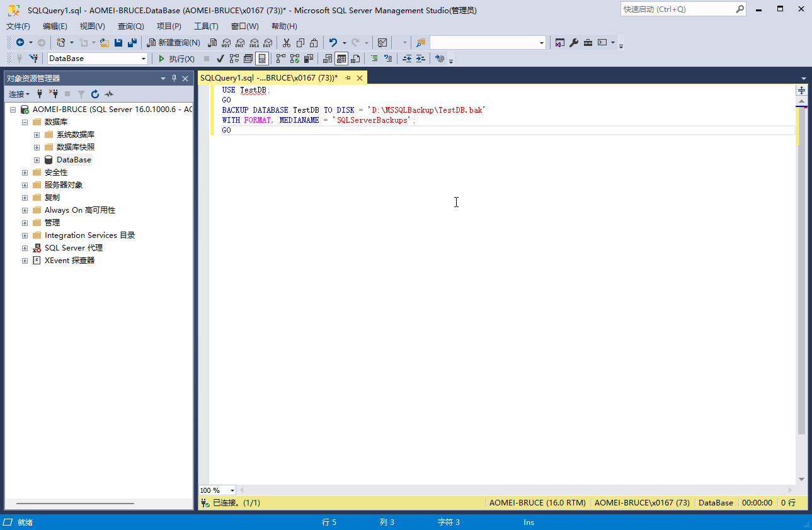Click the SQLQuery1.sql tab

[x=269, y=78]
